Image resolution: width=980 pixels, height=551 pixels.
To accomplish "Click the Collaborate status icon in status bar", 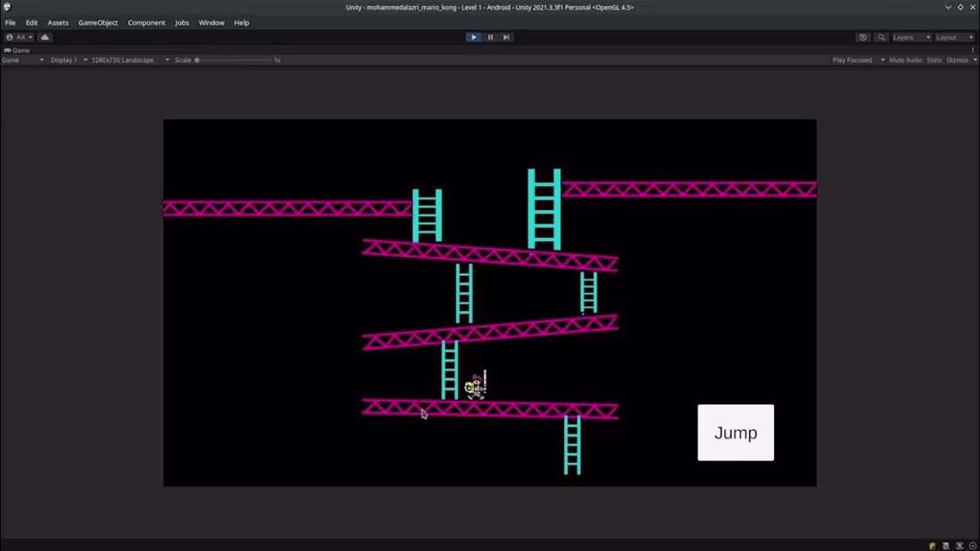I will [x=960, y=545].
